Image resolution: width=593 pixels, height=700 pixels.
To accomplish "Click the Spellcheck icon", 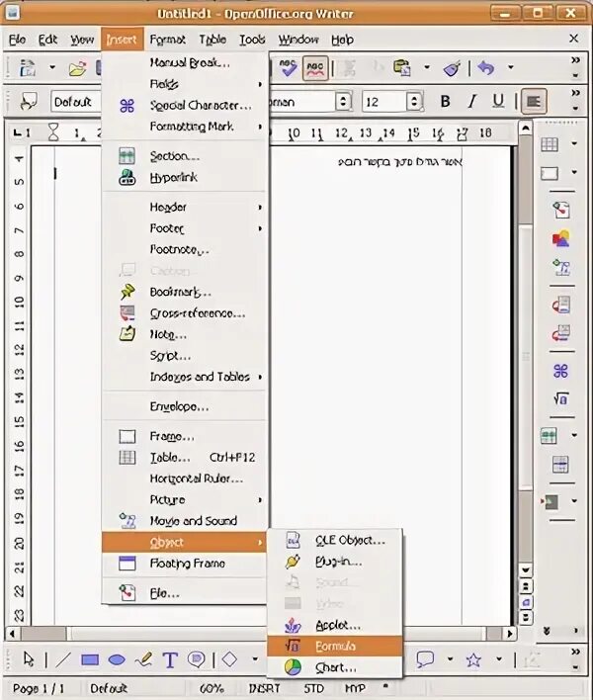I will point(289,68).
